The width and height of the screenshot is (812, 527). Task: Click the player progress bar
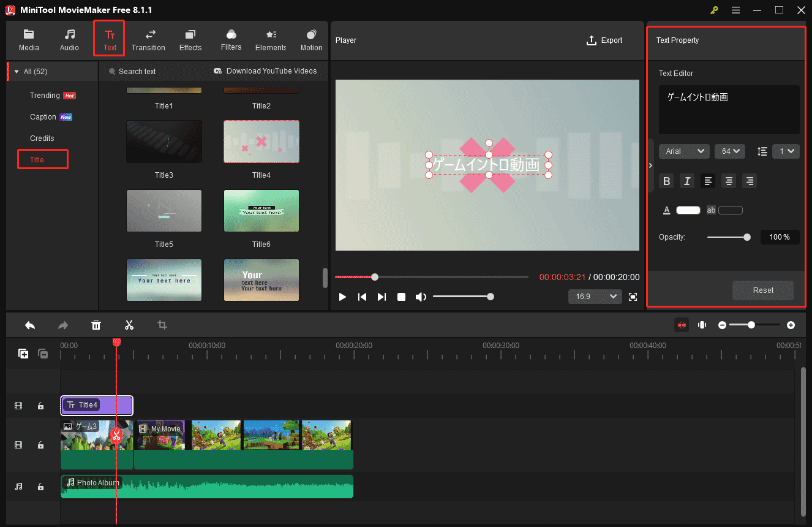pyautogui.click(x=431, y=277)
